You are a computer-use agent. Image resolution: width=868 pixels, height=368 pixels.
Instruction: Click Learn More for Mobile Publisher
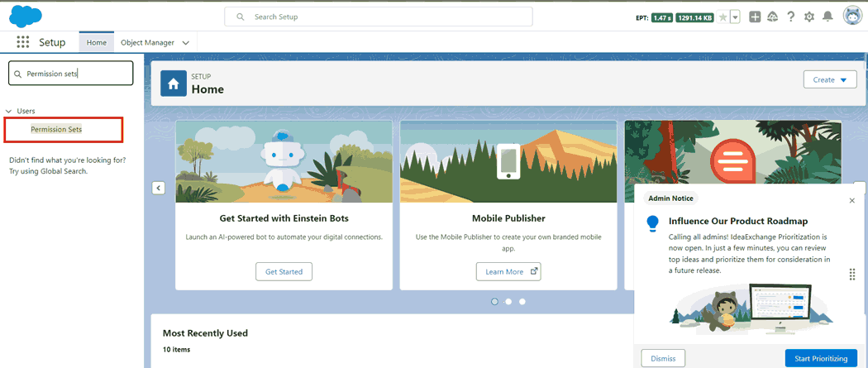tap(508, 272)
